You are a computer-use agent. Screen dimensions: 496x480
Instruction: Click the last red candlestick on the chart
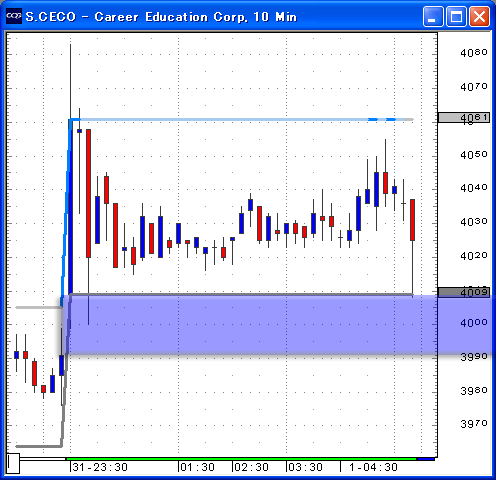pyautogui.click(x=413, y=220)
